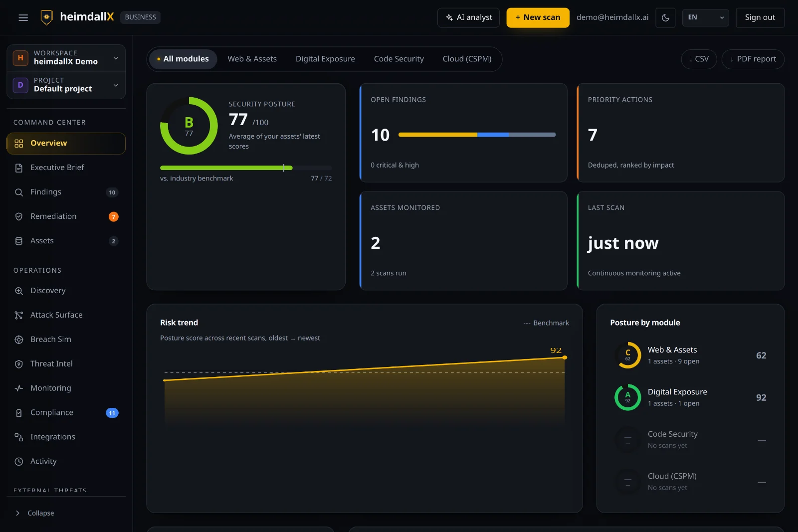Open Findings magnifier icon
Image resolution: width=798 pixels, height=532 pixels.
(x=19, y=192)
